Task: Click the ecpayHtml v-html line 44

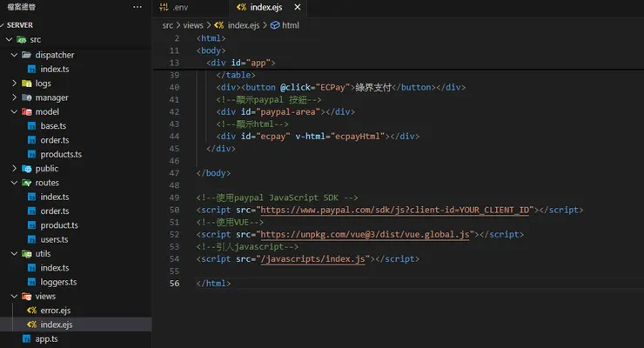Action: [318, 137]
